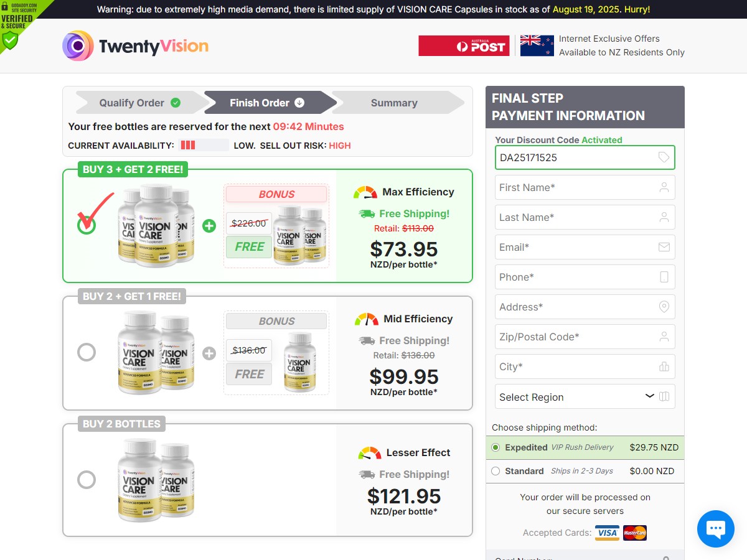Click the Visa card icon
Screen dimensions: 747x560
[x=607, y=533]
